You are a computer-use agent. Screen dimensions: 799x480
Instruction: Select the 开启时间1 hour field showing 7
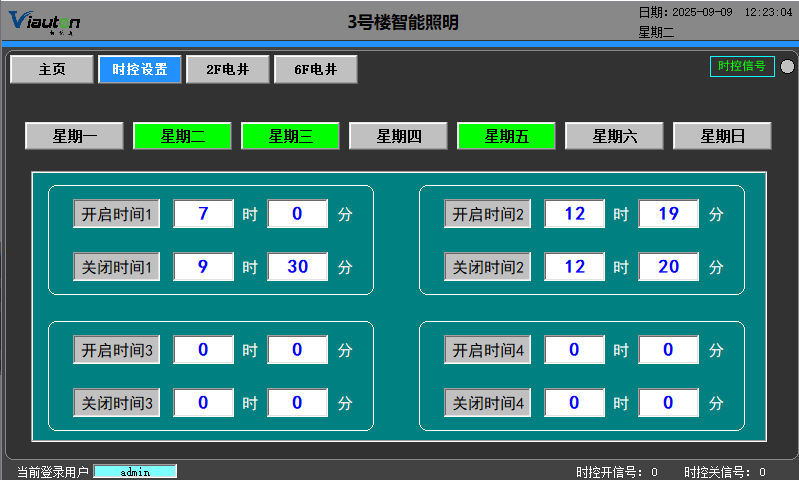(x=203, y=214)
